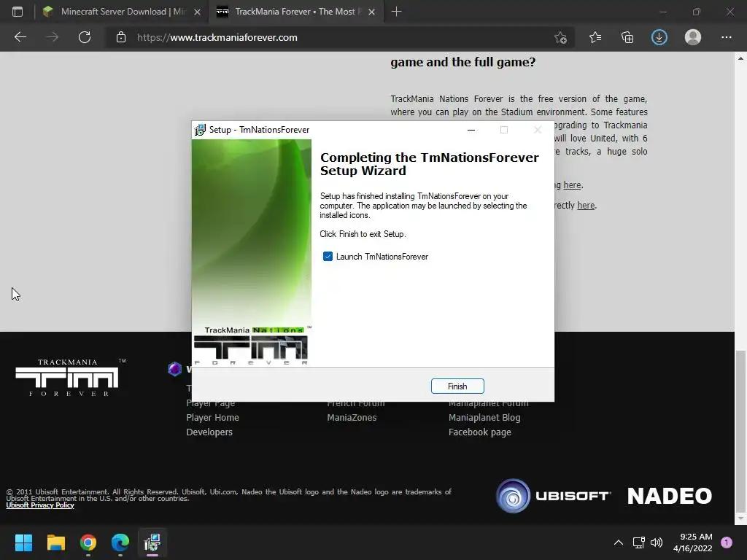Click the TrackMania Forever footer logo

69,378
